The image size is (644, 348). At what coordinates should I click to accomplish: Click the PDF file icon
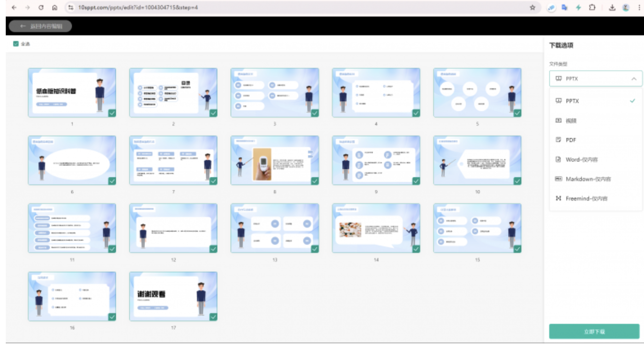(x=558, y=140)
